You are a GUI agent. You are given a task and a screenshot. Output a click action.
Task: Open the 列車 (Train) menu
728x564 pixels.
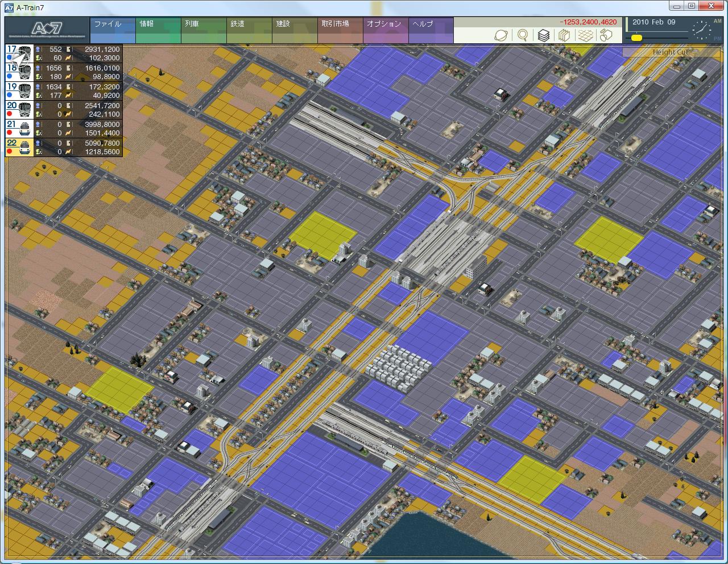click(x=204, y=30)
